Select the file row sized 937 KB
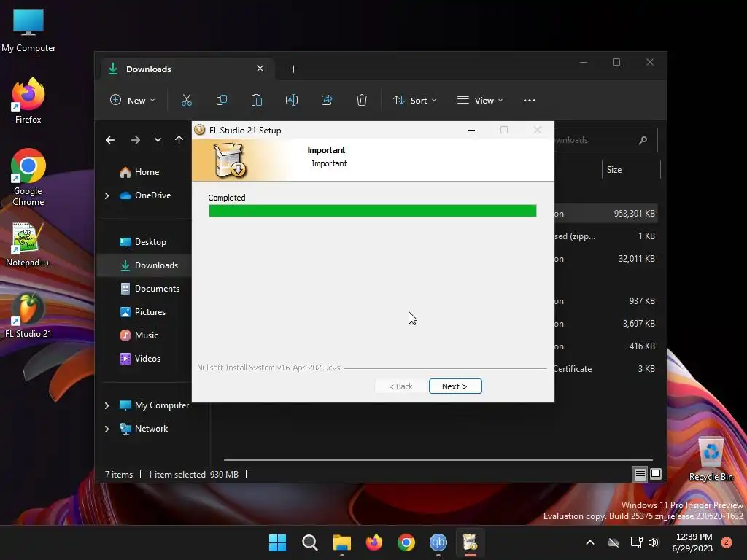Screen dimensions: 747x560 (606, 301)
